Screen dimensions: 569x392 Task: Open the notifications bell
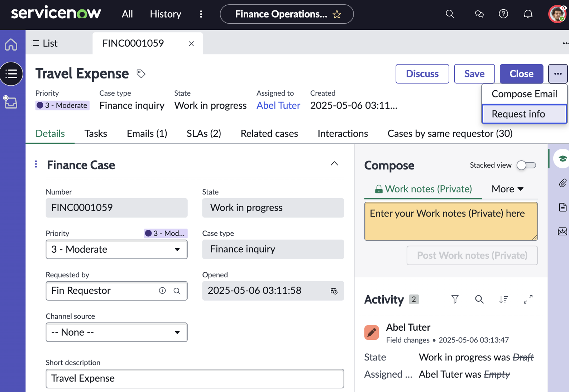(x=528, y=14)
